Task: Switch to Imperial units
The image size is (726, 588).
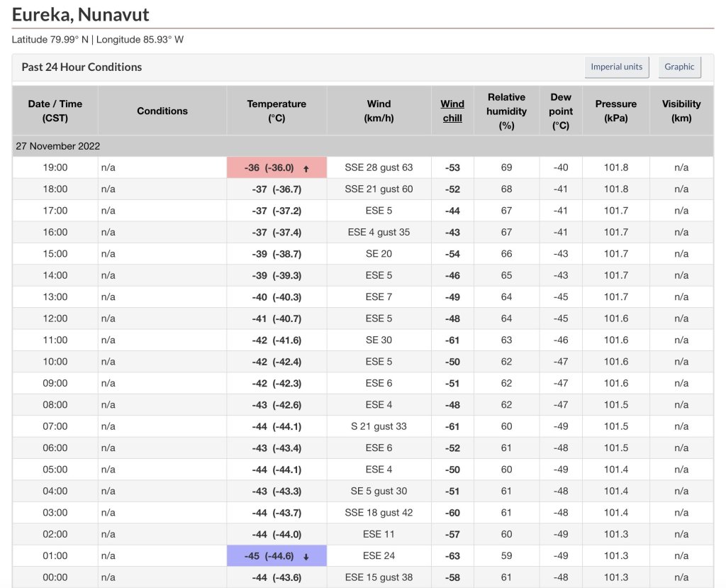Action: pyautogui.click(x=616, y=67)
